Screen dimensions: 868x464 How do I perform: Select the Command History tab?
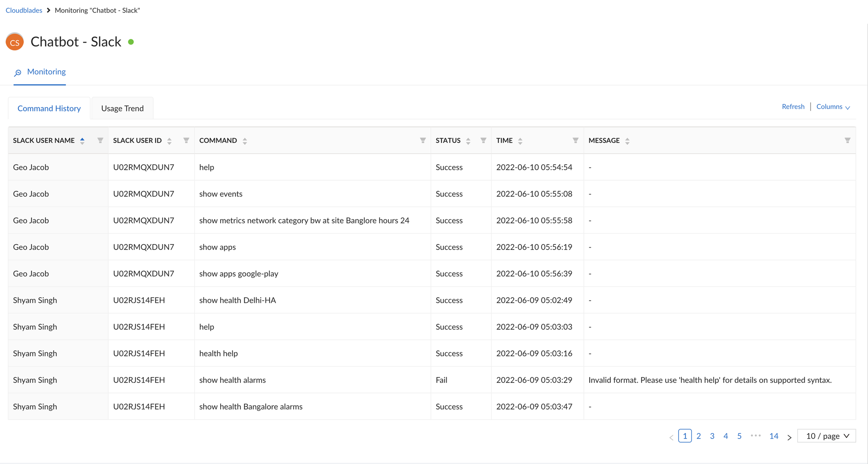[x=49, y=108]
